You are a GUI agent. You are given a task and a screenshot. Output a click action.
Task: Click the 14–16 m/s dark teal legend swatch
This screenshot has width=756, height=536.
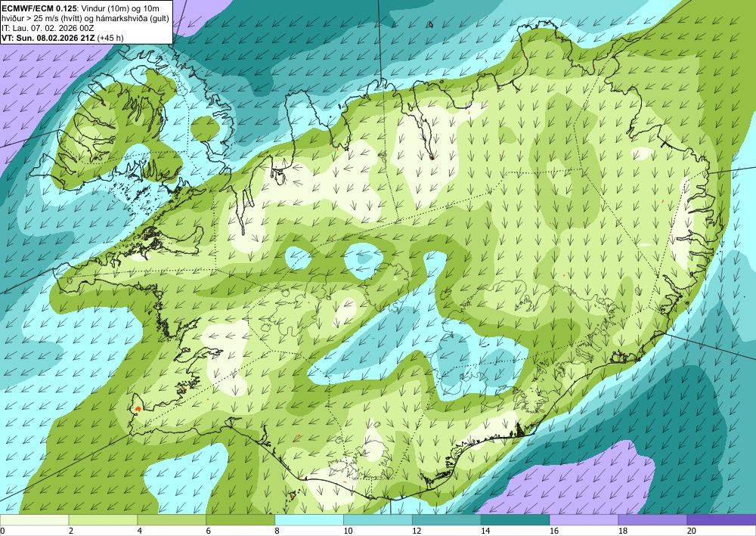pos(515,519)
